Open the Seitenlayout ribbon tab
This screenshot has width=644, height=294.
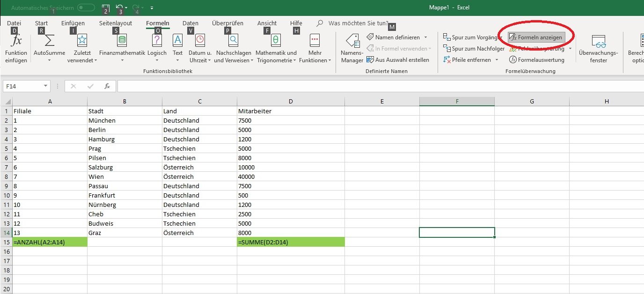click(x=116, y=23)
